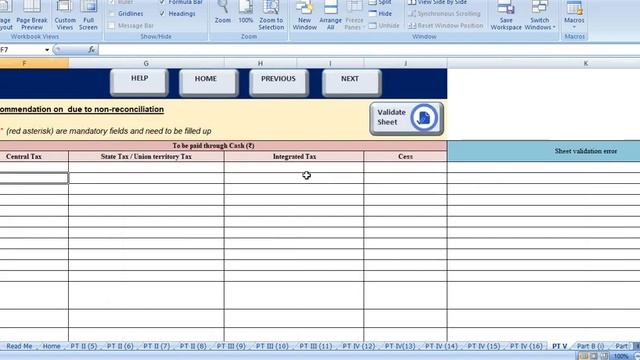Open the PT IV (15) sheet tab
640x360 pixels.
pyautogui.click(x=484, y=346)
